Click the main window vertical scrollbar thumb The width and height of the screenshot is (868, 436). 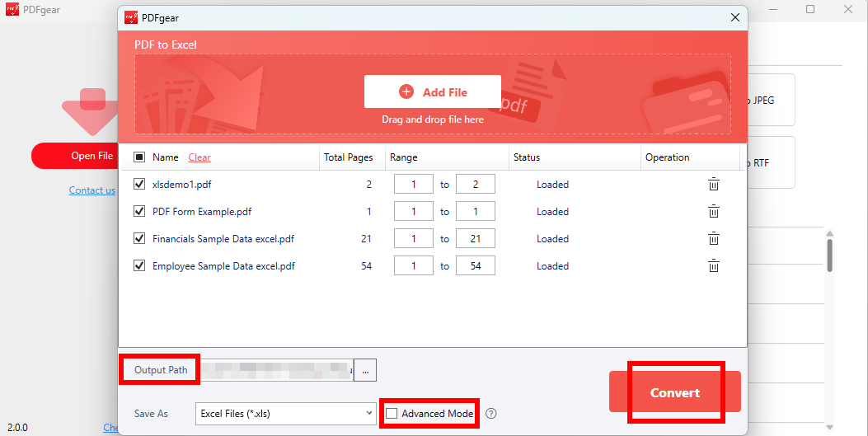click(830, 255)
